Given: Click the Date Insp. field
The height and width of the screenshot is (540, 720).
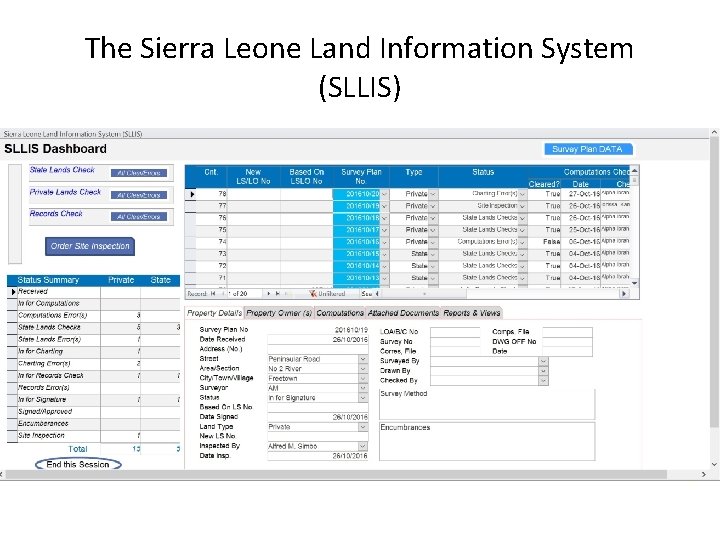Looking at the screenshot, I should (318, 456).
